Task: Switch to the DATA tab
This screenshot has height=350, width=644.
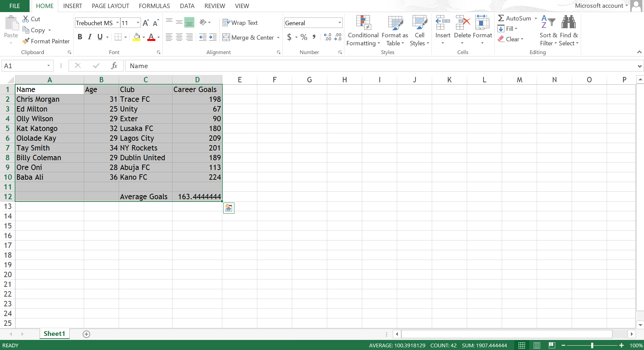Action: click(187, 6)
